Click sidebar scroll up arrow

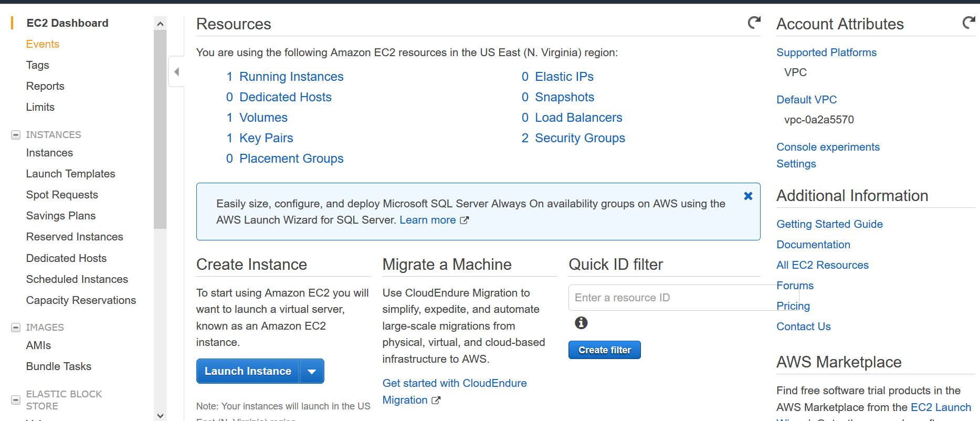(x=160, y=24)
